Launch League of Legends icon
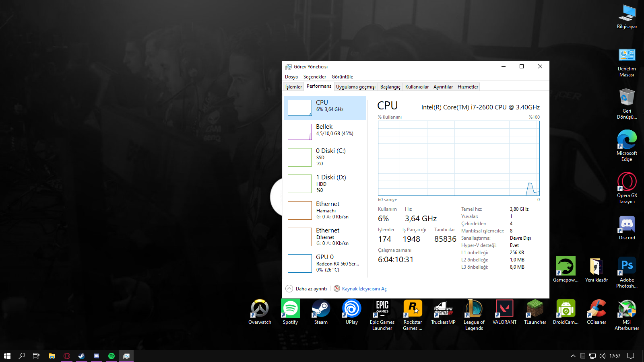 [x=474, y=315]
